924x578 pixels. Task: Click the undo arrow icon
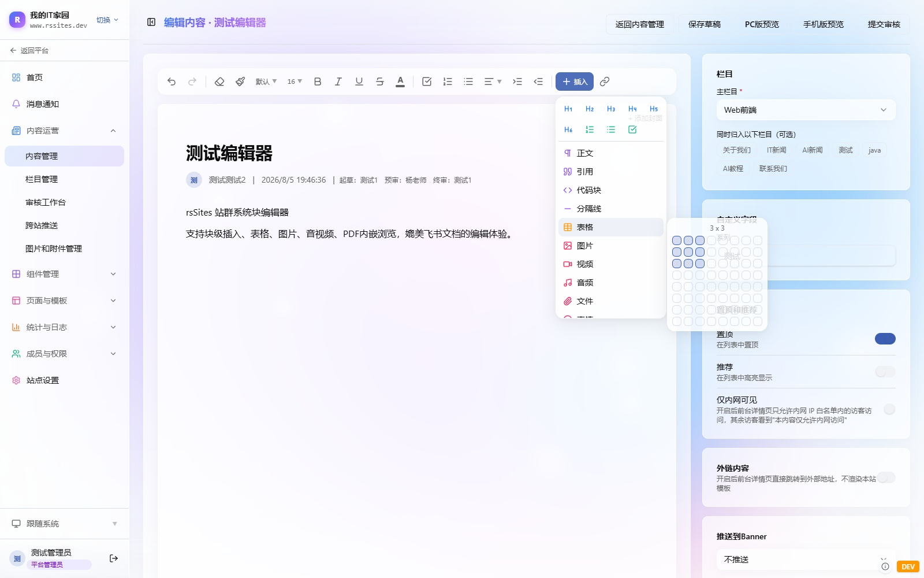tap(172, 81)
